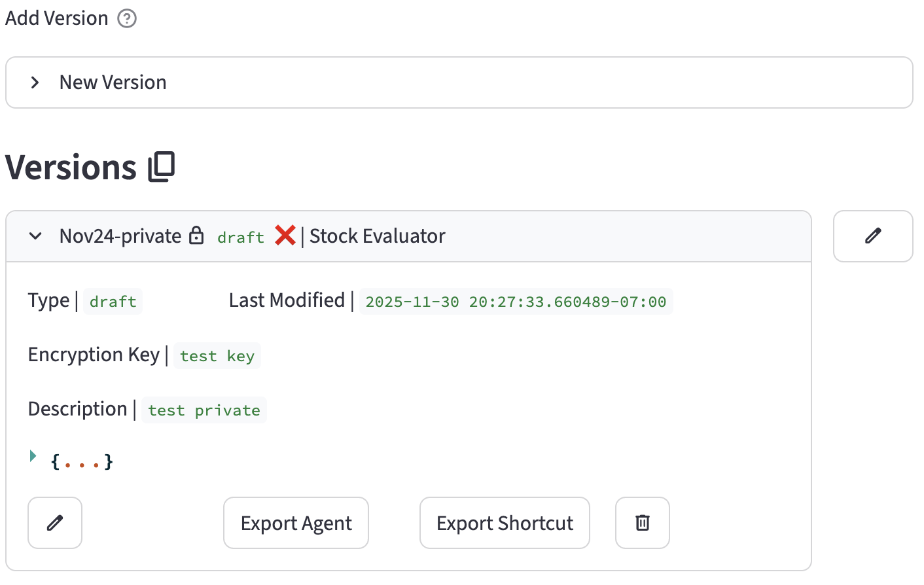Click the red X status icon
Viewport: 924px width, 585px height.
pyautogui.click(x=285, y=235)
